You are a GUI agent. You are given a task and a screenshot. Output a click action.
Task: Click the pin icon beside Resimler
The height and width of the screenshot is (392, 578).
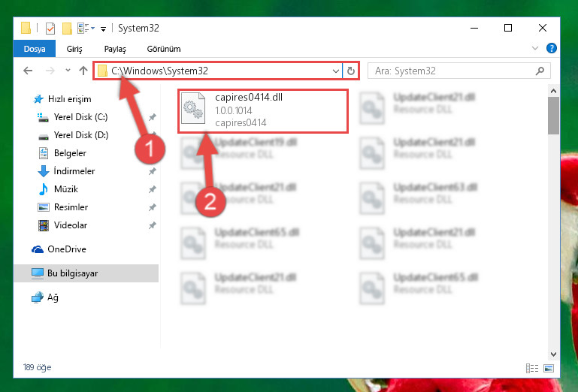click(153, 207)
